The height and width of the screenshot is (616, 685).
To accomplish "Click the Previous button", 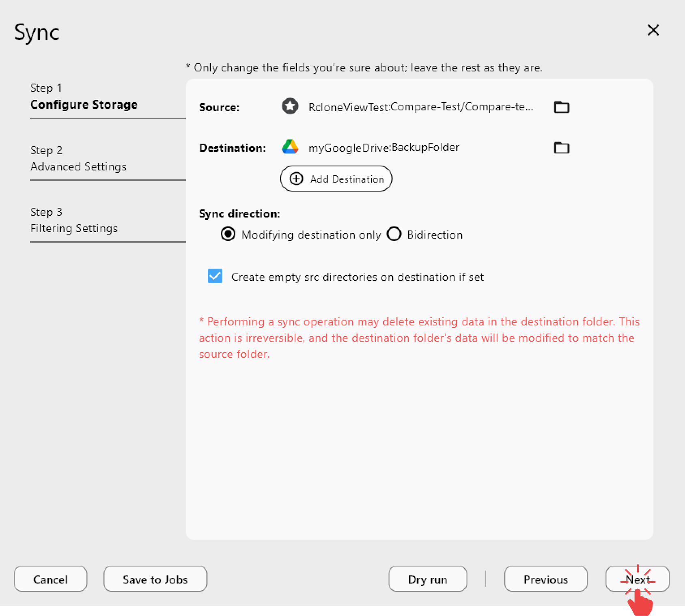I will (x=545, y=579).
